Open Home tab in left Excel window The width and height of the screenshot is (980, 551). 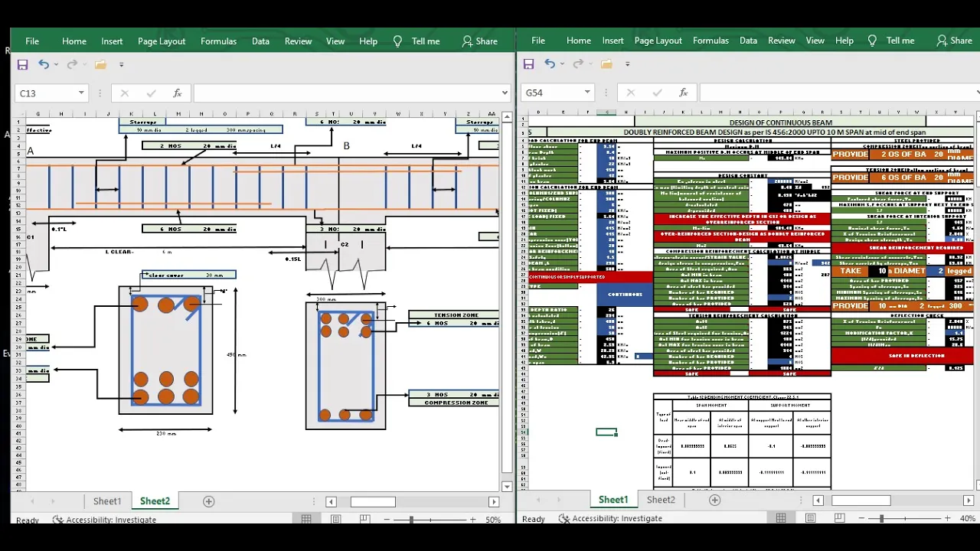point(74,41)
